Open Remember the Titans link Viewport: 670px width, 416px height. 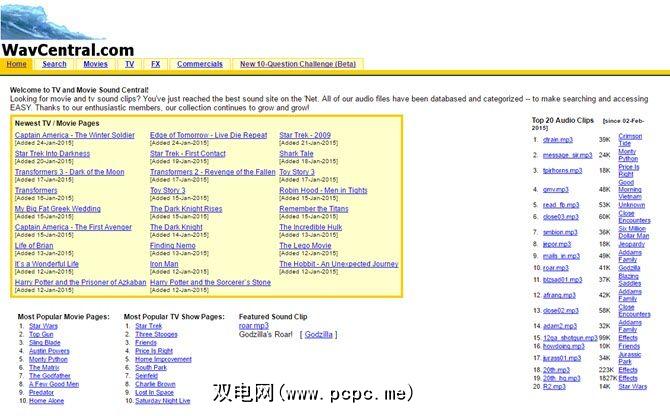click(314, 208)
